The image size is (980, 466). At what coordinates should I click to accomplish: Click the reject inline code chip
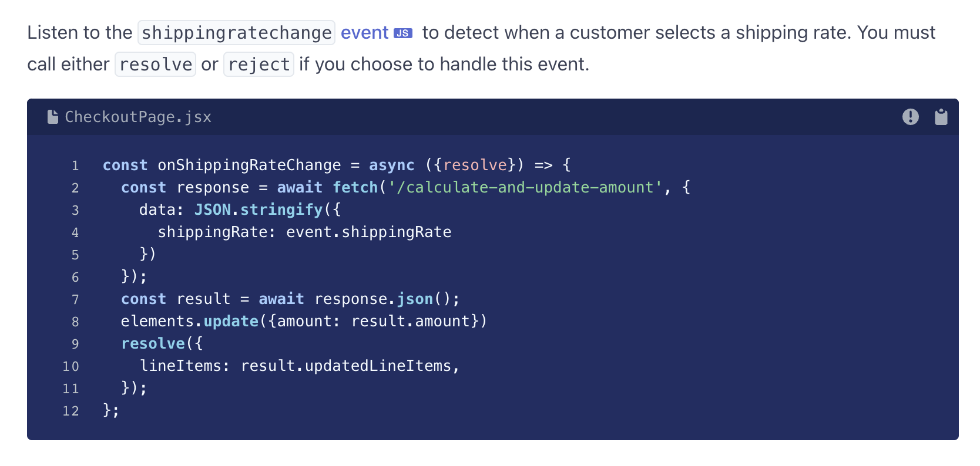tap(259, 64)
